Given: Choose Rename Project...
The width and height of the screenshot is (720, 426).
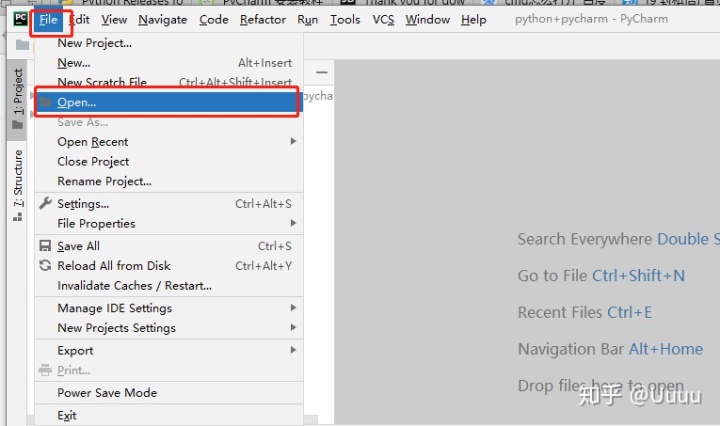Looking at the screenshot, I should 169,181.
